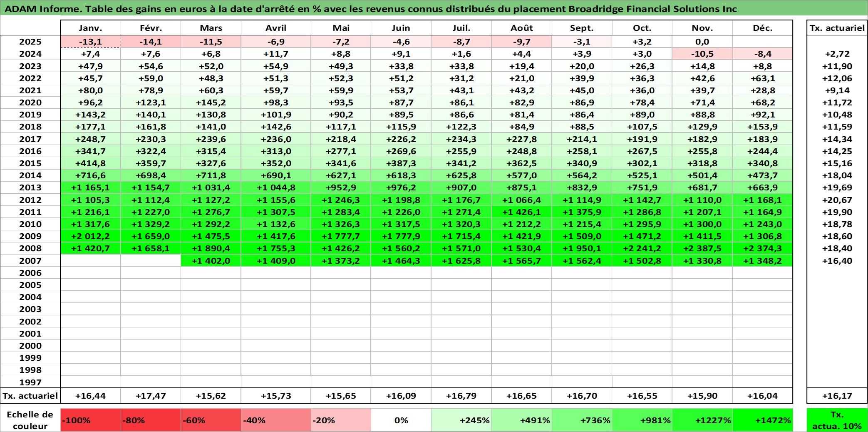The width and height of the screenshot is (868, 432).
Task: Click the 0% white scale swatch
Action: (401, 420)
